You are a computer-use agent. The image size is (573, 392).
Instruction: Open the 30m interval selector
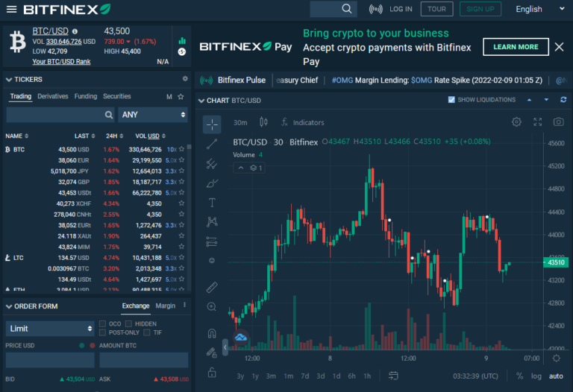coord(240,123)
